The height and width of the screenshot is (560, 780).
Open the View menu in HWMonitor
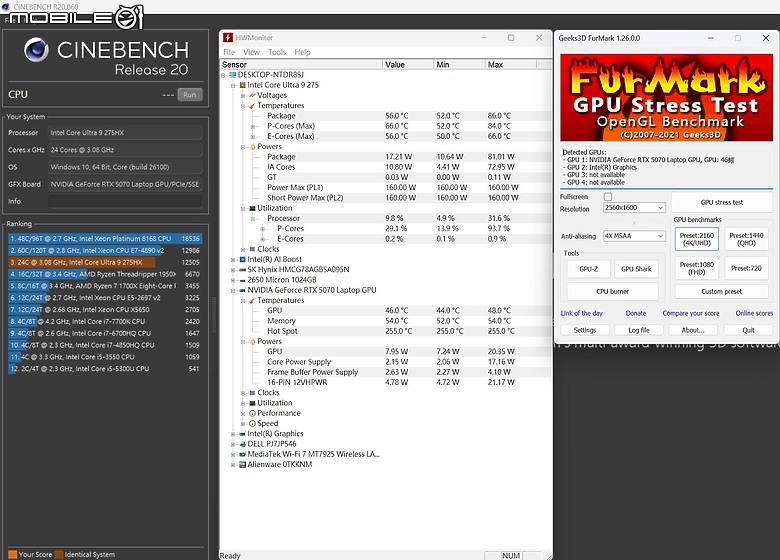pos(251,52)
